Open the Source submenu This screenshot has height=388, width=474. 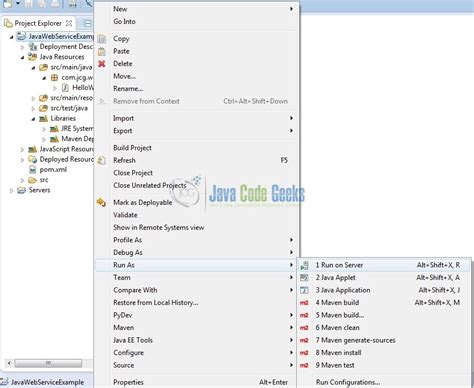tap(197, 365)
